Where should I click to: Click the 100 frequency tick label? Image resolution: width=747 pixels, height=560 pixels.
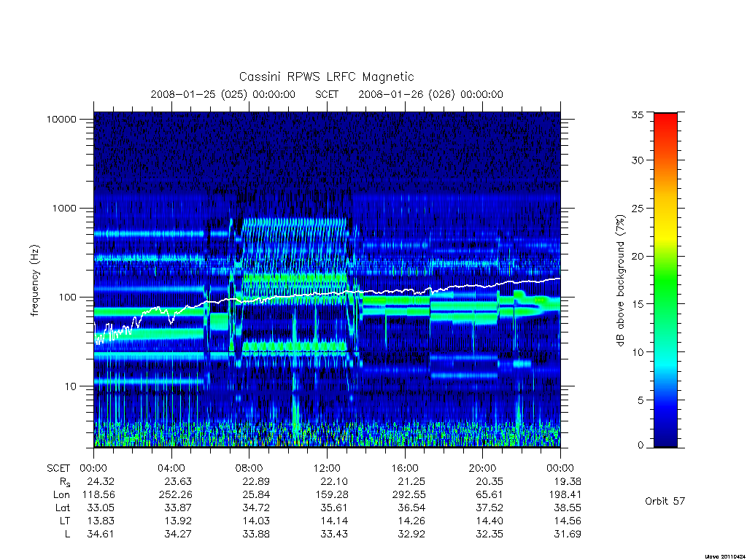[x=67, y=297]
